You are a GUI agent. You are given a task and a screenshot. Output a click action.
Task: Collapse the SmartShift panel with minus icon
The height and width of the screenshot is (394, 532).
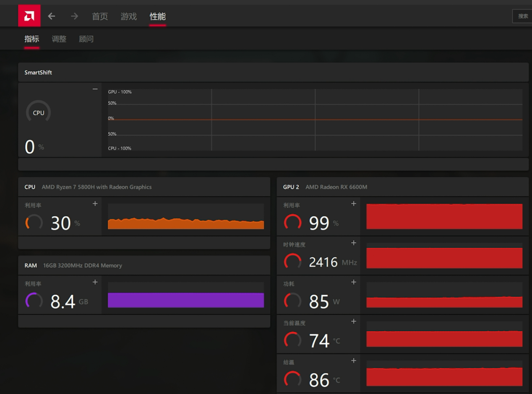coord(95,89)
